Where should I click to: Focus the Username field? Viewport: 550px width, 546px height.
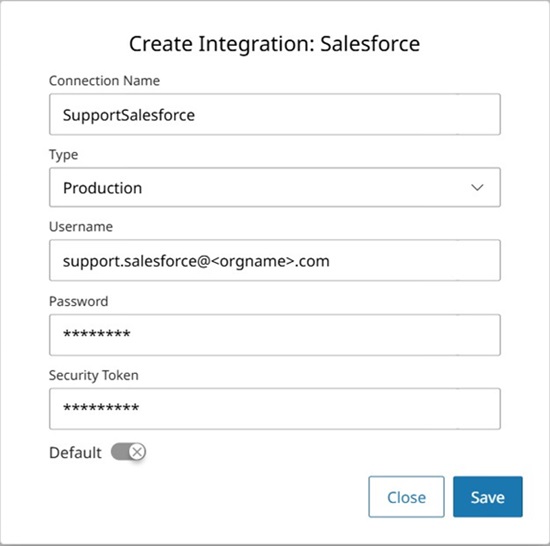[275, 260]
